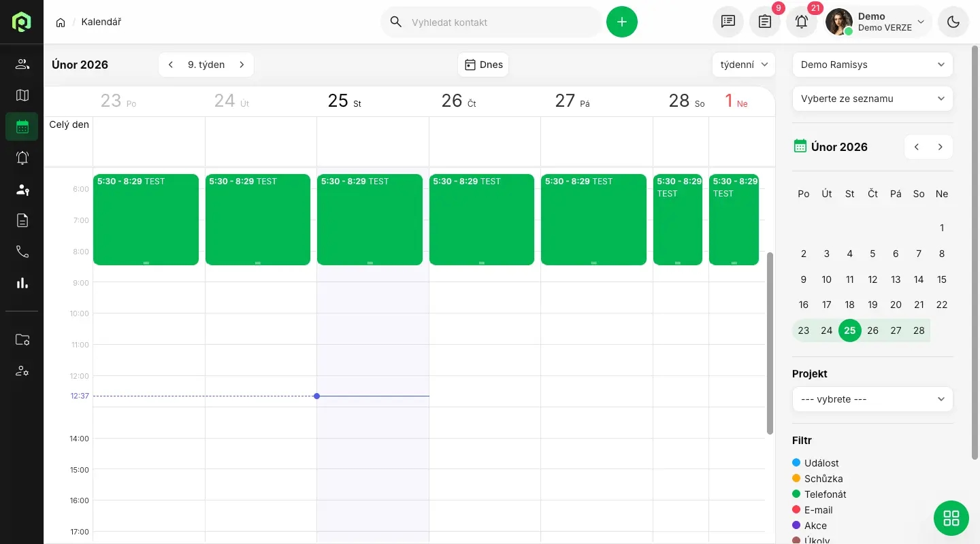Image resolution: width=980 pixels, height=544 pixels.
Task: Open the statistics bar chart icon
Action: coord(22,283)
